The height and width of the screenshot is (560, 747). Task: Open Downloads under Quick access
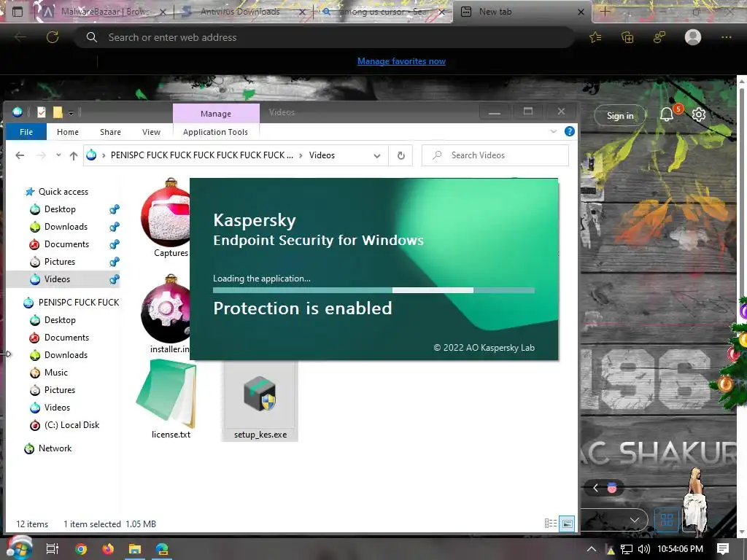66,227
